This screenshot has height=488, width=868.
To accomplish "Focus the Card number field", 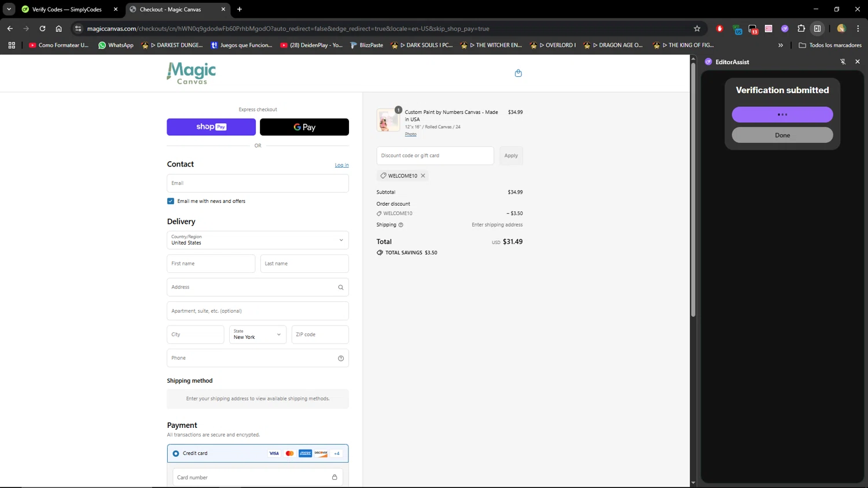I will click(x=258, y=478).
